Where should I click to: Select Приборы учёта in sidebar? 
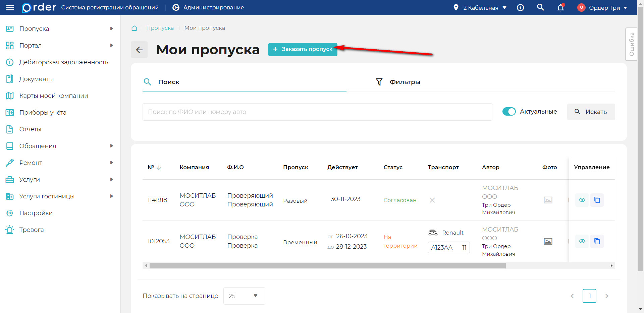click(42, 112)
